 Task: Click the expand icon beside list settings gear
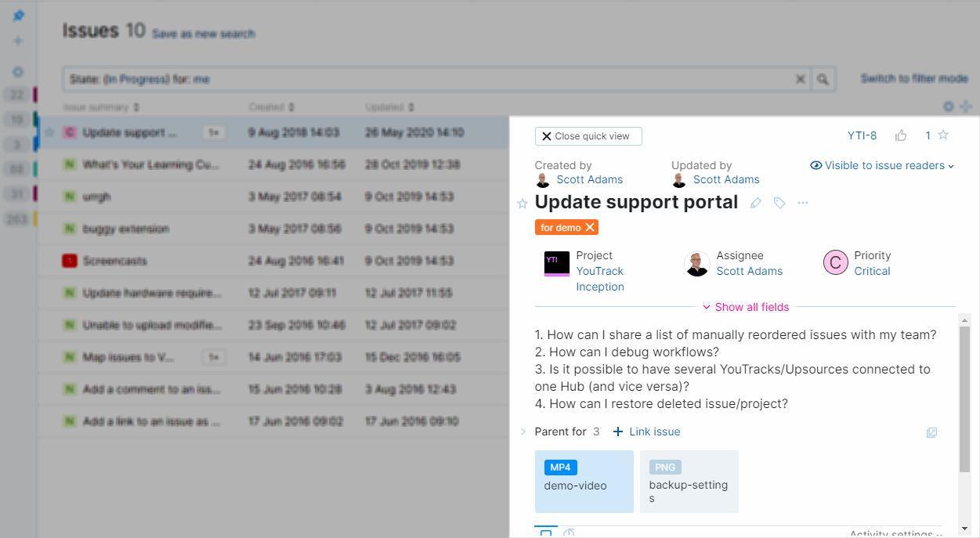966,107
